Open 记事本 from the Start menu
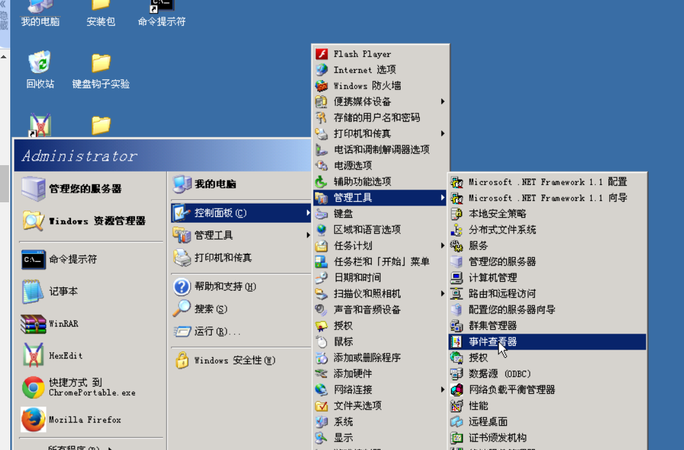 pos(91,291)
